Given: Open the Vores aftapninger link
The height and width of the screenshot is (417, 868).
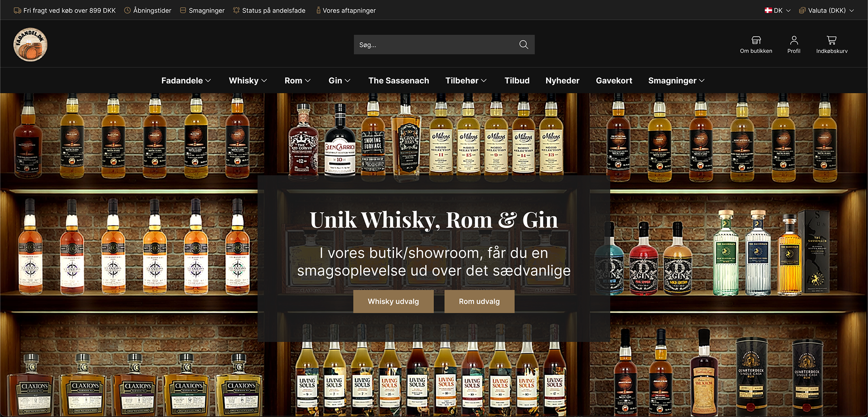Looking at the screenshot, I should [349, 10].
